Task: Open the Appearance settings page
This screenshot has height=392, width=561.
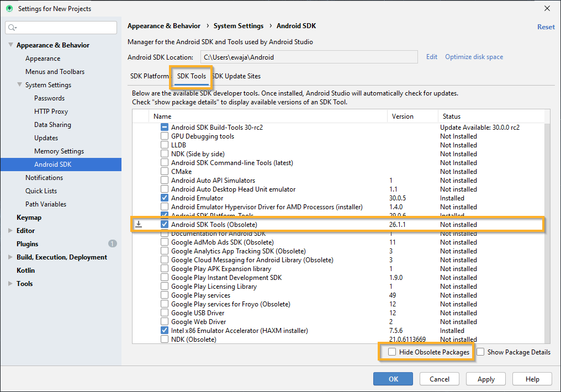Action: point(43,59)
